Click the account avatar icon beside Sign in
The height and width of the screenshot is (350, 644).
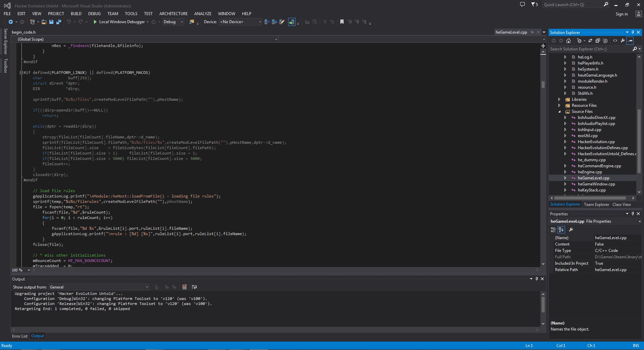click(x=638, y=14)
